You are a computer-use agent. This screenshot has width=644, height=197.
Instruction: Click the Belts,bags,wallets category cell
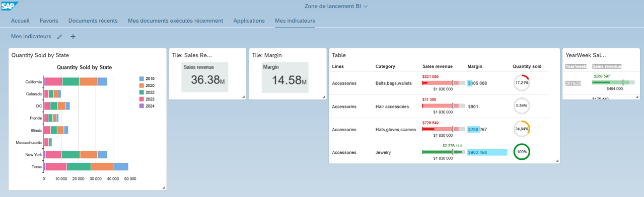pyautogui.click(x=394, y=83)
